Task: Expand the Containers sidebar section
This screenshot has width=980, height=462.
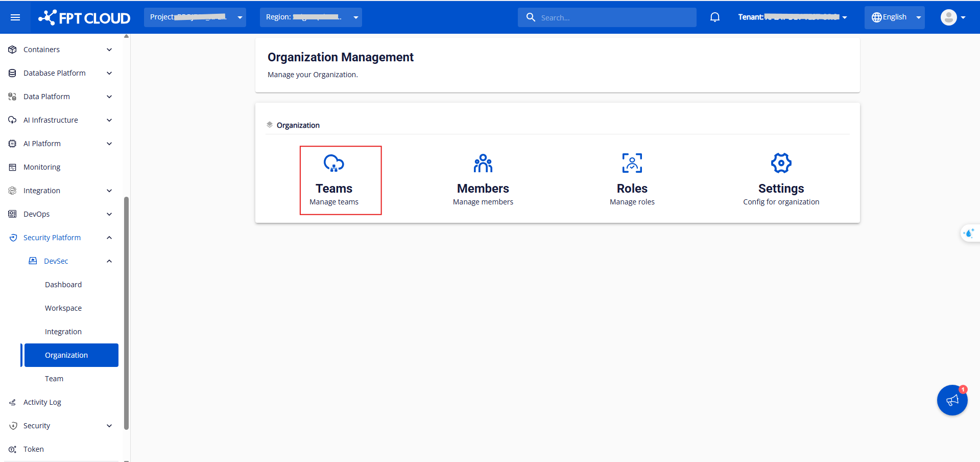Action: click(60, 50)
